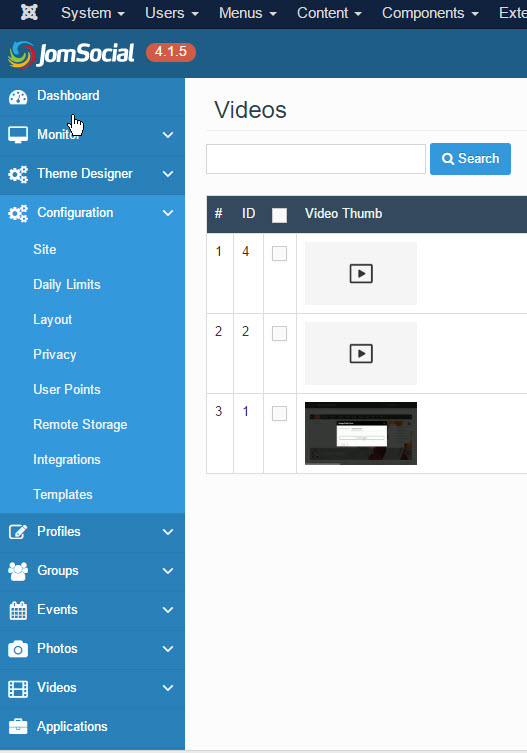Click the third video's thumbnail image
This screenshot has width=527, height=753.
[361, 433]
